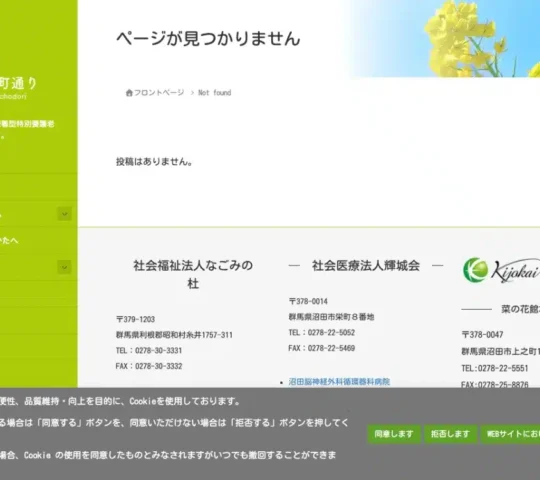Open the sidebar menu item ending たへ
Image resolution: width=540 pixels, height=480 pixels.
(39, 240)
